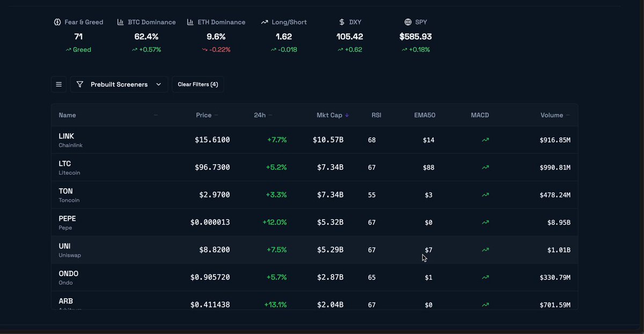Screen dimensions: 644x334
Task: Select the TON Toncoin entry
Action: [x=314, y=195]
